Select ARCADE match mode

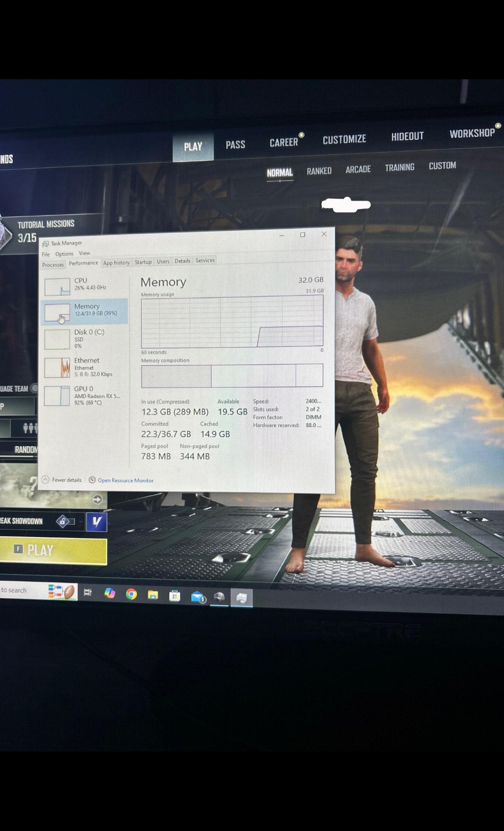[358, 169]
